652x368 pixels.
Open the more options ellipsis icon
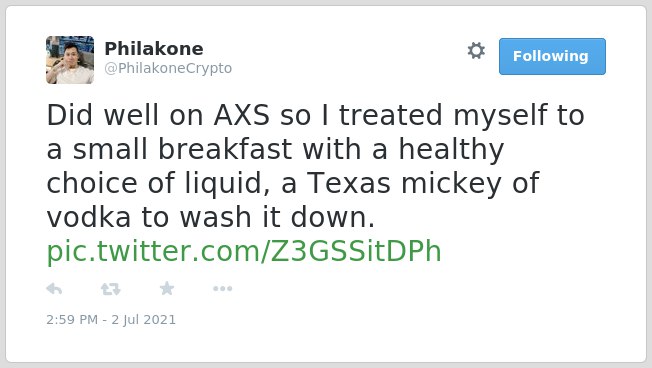[x=222, y=289]
